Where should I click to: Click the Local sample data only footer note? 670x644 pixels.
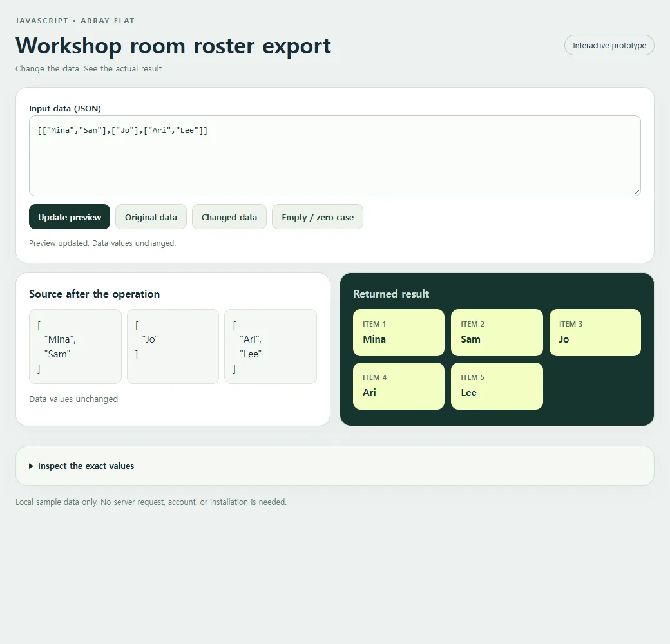click(151, 502)
